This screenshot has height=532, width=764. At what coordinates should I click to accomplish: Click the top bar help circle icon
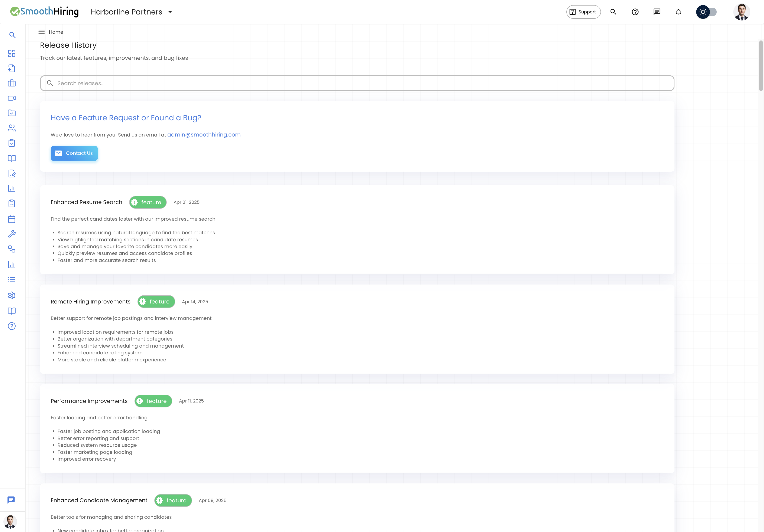tap(635, 12)
